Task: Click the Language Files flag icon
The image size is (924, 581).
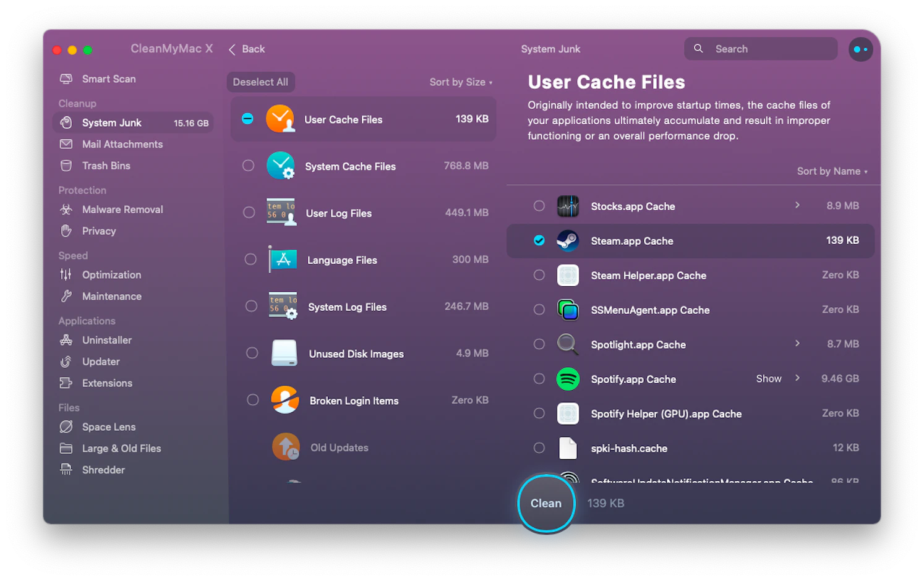Action: pos(283,260)
